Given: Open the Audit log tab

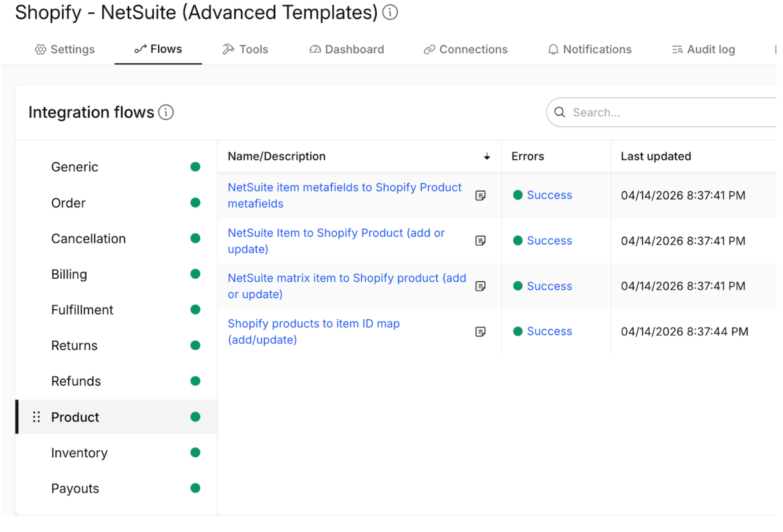Looking at the screenshot, I should coord(703,49).
